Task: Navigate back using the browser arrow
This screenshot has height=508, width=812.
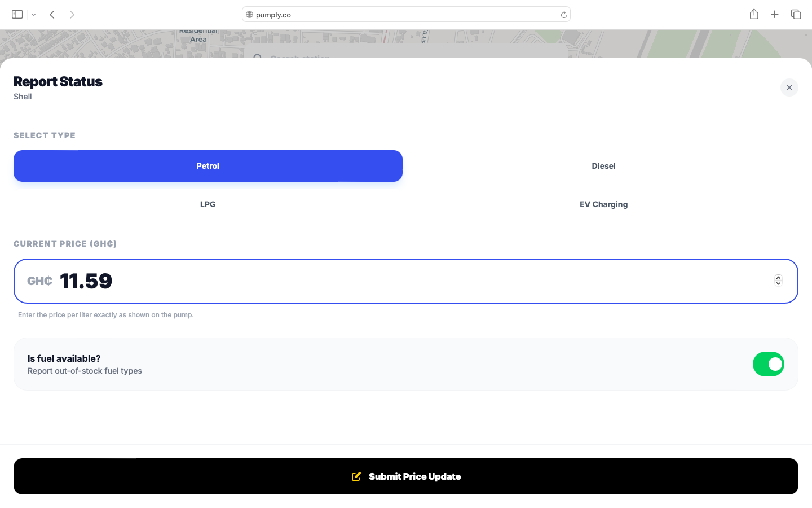Action: click(x=52, y=14)
